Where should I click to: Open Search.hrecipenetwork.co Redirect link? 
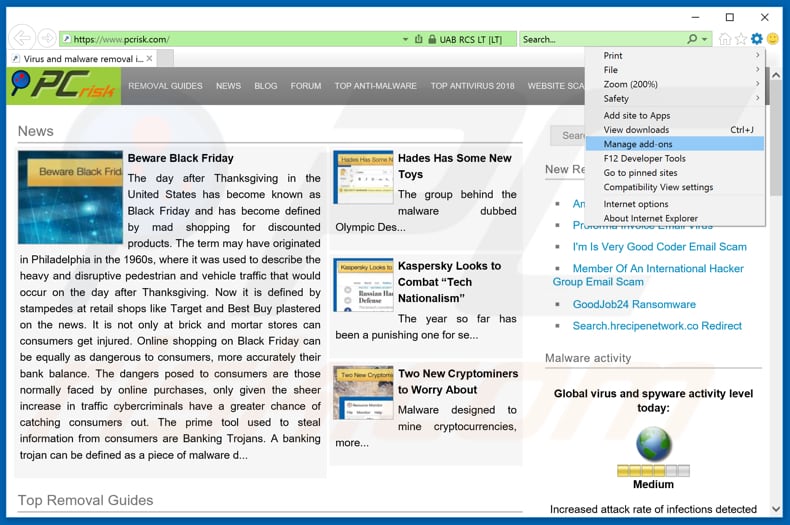pyautogui.click(x=657, y=326)
